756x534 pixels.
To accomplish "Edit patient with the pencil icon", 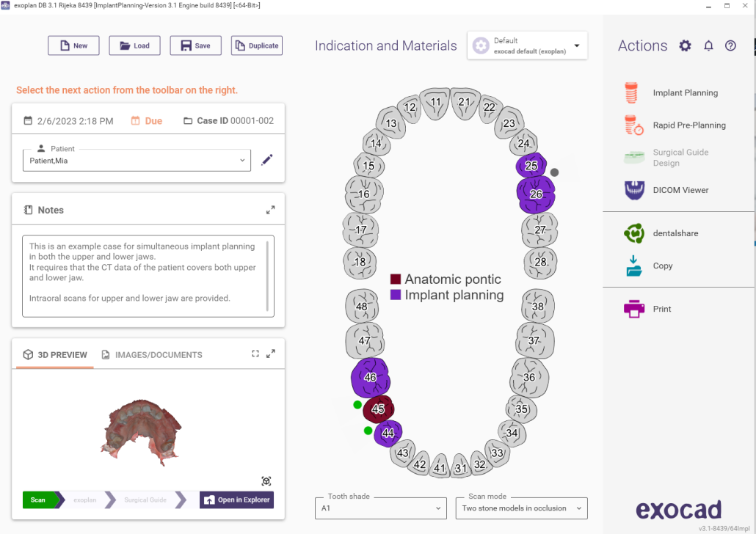I will (267, 160).
